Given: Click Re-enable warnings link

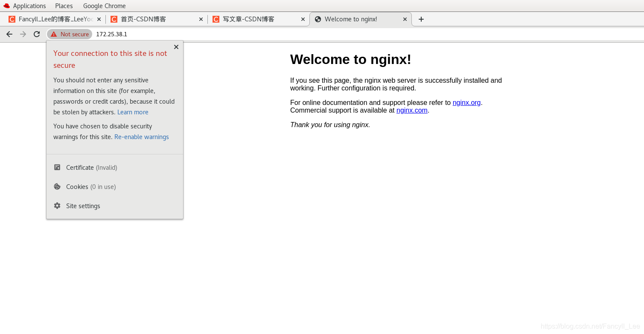Looking at the screenshot, I should pyautogui.click(x=142, y=137).
